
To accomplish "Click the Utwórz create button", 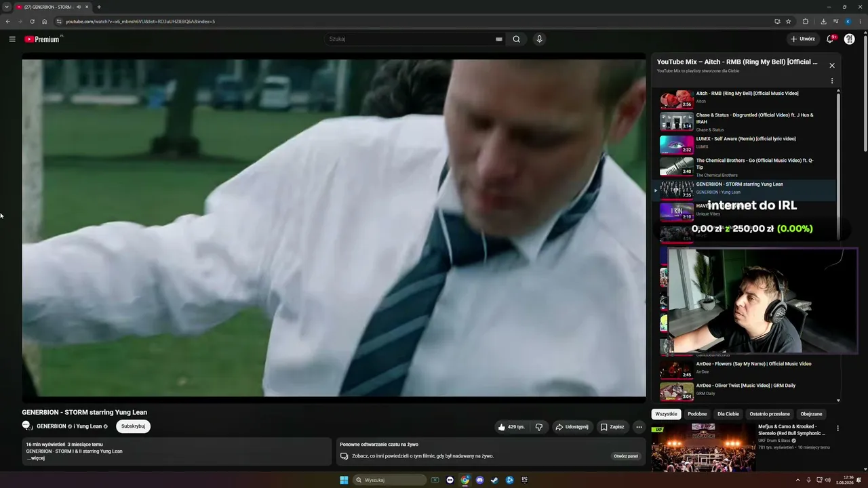I will (803, 39).
